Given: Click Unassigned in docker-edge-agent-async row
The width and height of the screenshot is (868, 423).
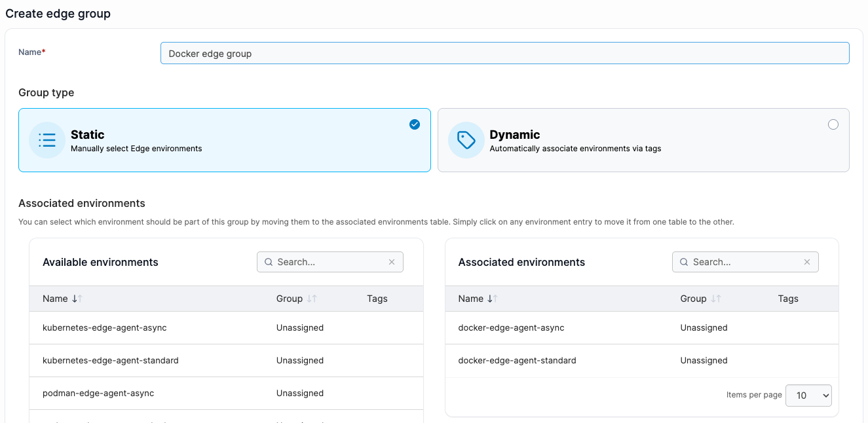Looking at the screenshot, I should tap(704, 328).
